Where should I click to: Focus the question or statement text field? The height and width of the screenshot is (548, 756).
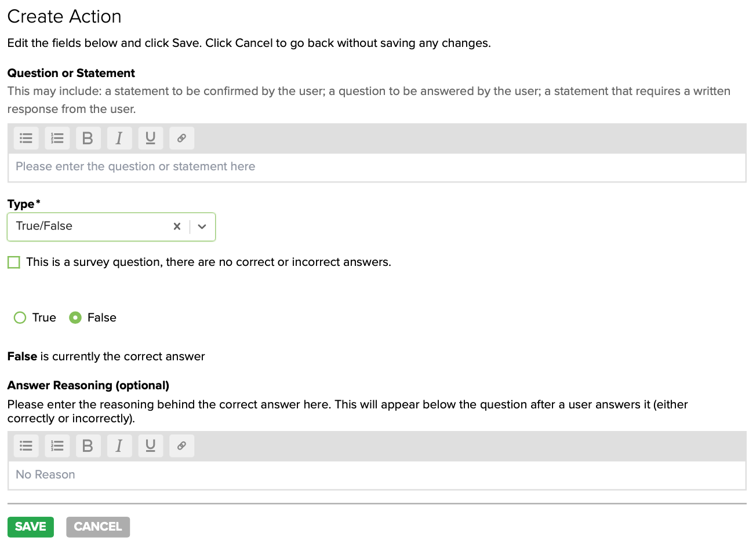pos(377,167)
